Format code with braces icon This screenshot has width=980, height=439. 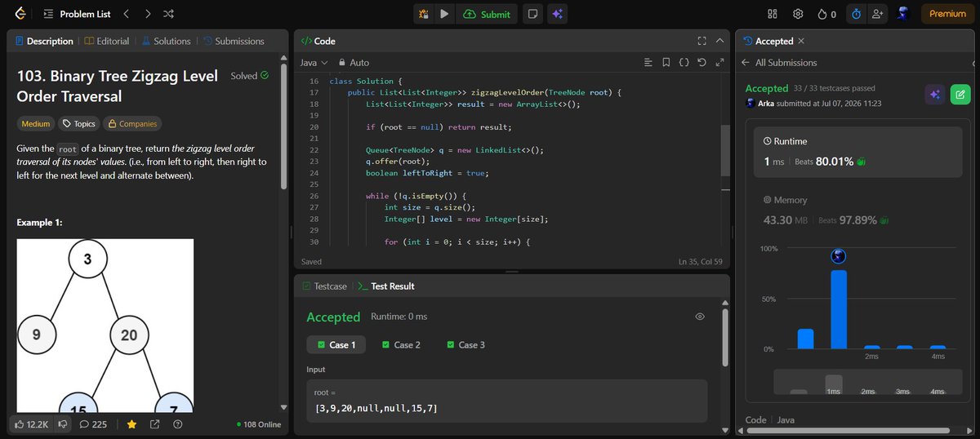(684, 62)
